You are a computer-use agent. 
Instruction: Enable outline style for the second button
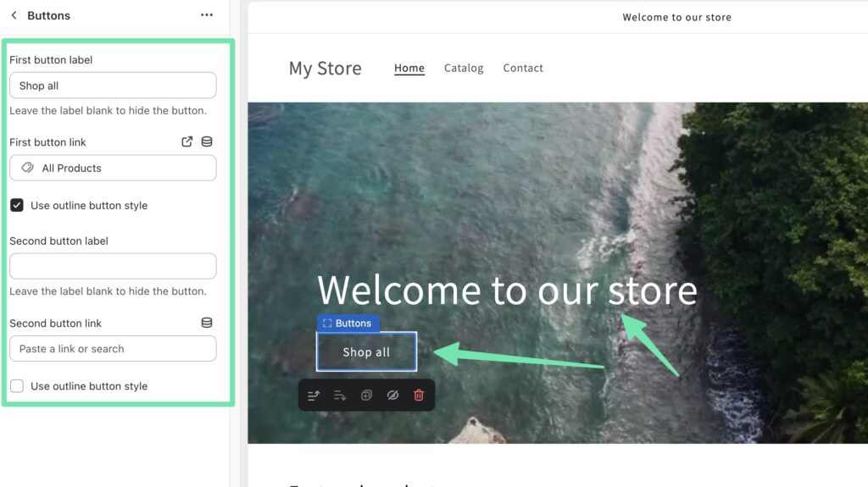point(17,386)
